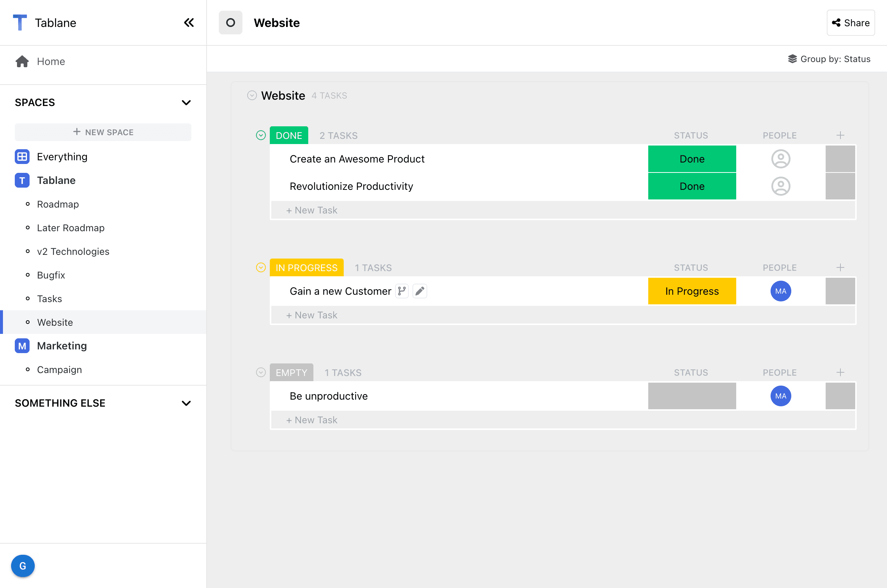Click the subtask branch icon on Gain a new Customer
The width and height of the screenshot is (887, 588).
click(x=402, y=291)
